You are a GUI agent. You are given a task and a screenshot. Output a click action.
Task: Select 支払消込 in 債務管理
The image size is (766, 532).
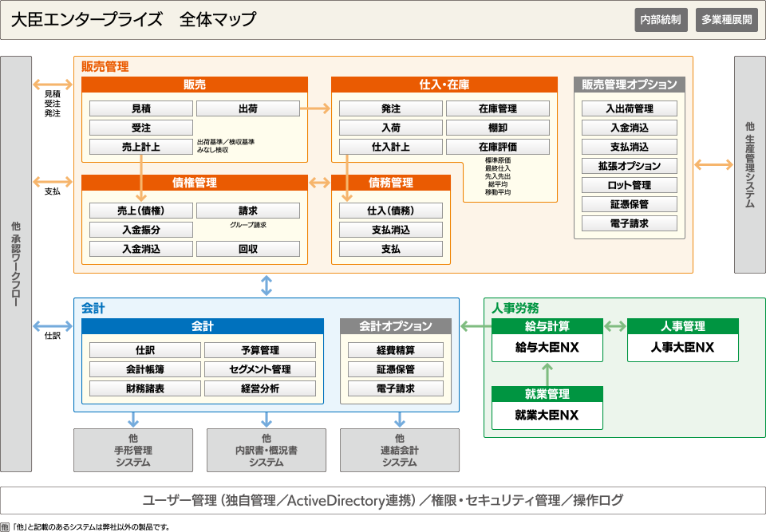coord(391,230)
